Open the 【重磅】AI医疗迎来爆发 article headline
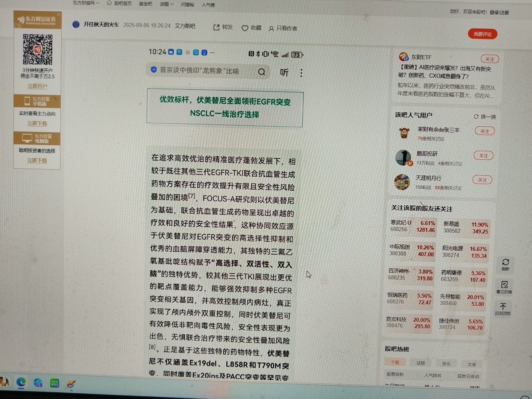532x399 pixels. point(445,72)
